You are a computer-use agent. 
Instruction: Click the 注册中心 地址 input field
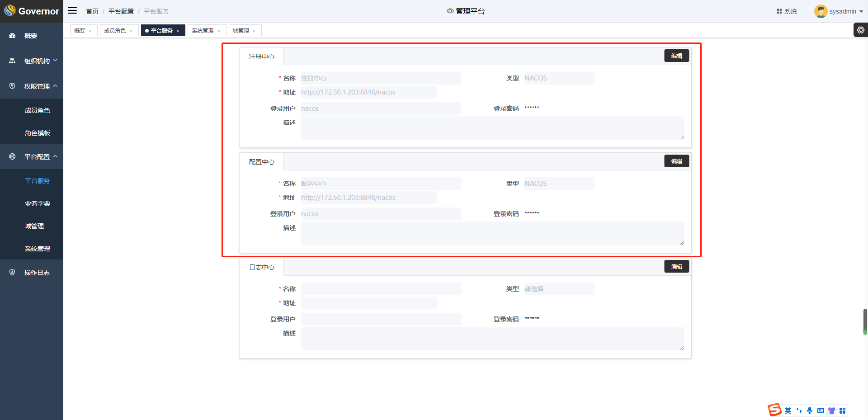(x=368, y=92)
